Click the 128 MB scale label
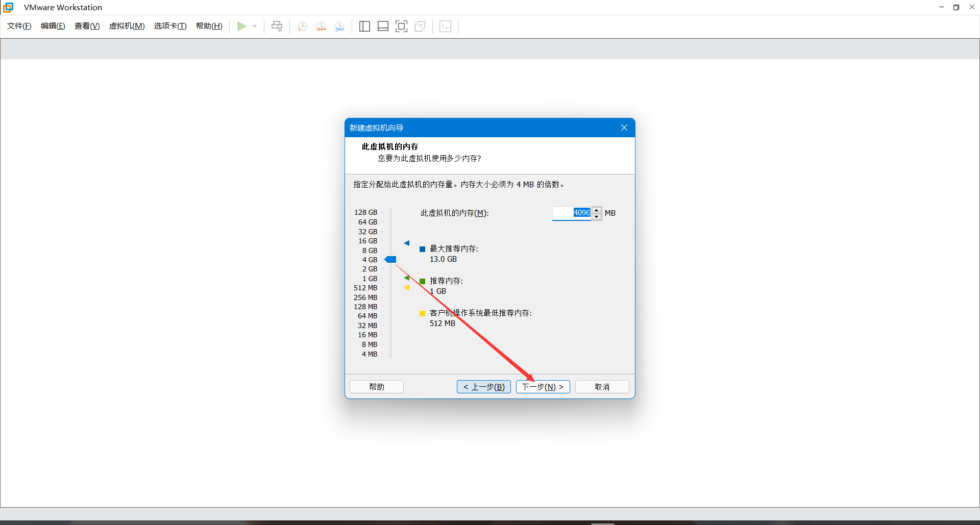The height and width of the screenshot is (525, 980). (365, 307)
